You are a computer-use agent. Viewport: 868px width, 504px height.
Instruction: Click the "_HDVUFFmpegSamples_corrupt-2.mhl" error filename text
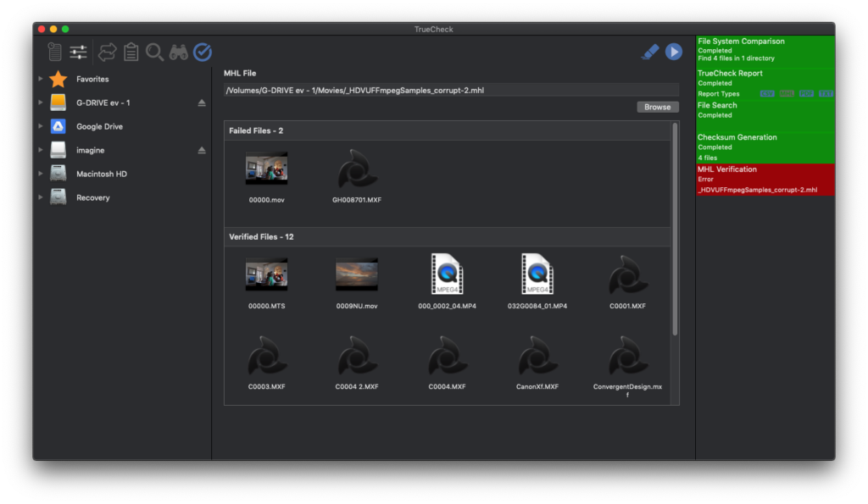757,190
